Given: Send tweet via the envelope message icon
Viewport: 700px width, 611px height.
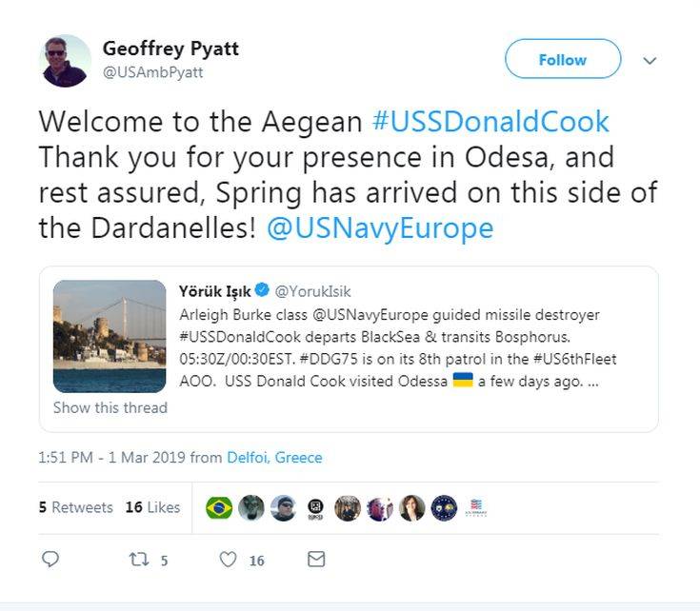Looking at the screenshot, I should [x=316, y=560].
